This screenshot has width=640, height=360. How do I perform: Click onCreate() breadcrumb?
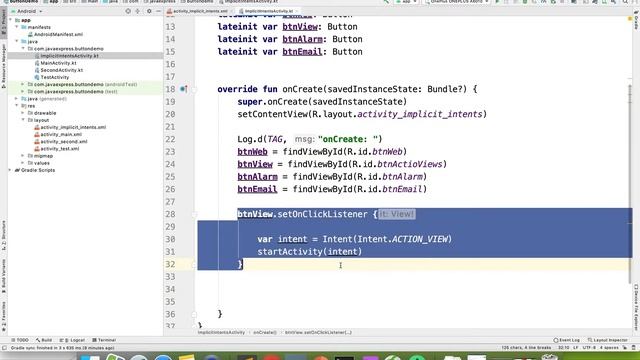264,332
